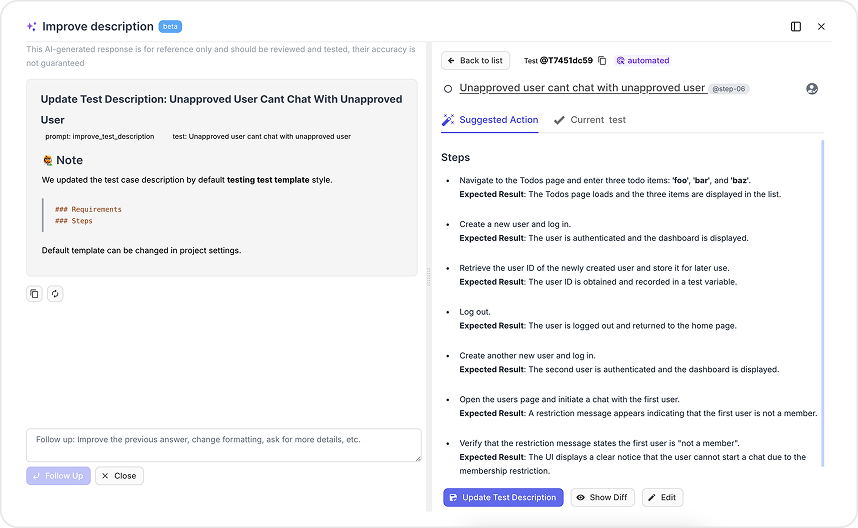Image resolution: width=858 pixels, height=528 pixels.
Task: Click the automated badge
Action: 643,61
